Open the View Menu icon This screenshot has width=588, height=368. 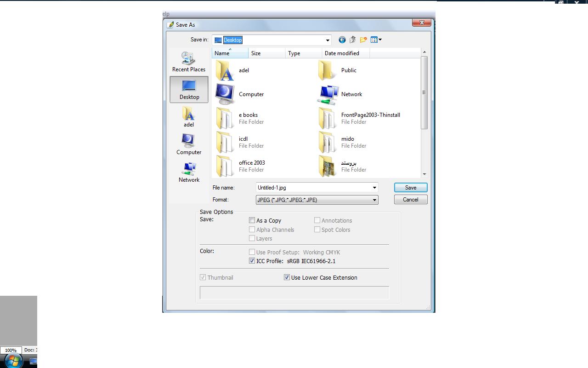(x=376, y=40)
